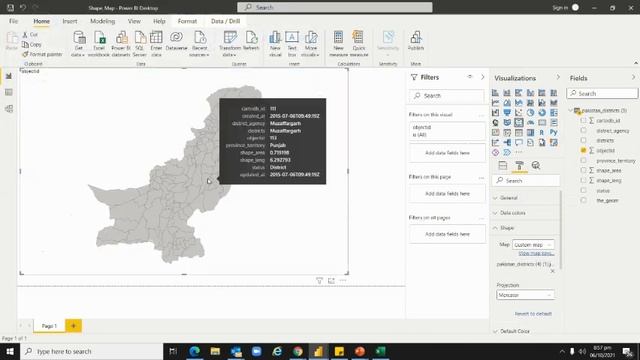Image resolution: width=640 pixels, height=360 pixels.
Task: Switch to Data view in left sidebar
Action: (9, 93)
